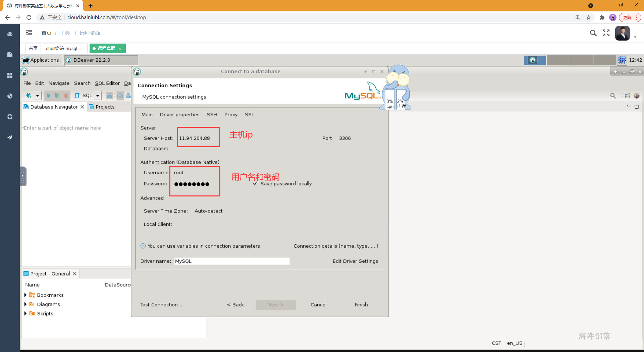
Task: Open the Edit menu in DBeaver
Action: (39, 83)
